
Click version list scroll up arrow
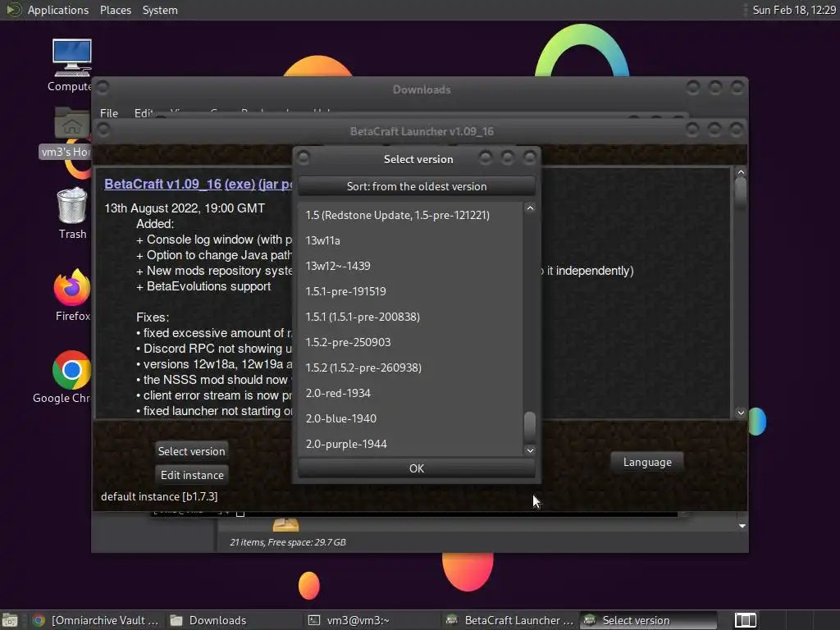pyautogui.click(x=530, y=208)
